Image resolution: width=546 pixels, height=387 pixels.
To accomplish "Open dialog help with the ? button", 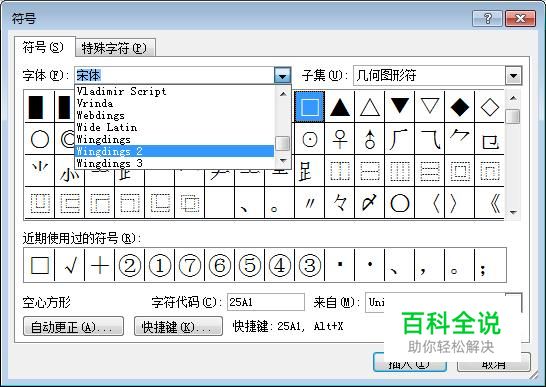I will click(488, 18).
